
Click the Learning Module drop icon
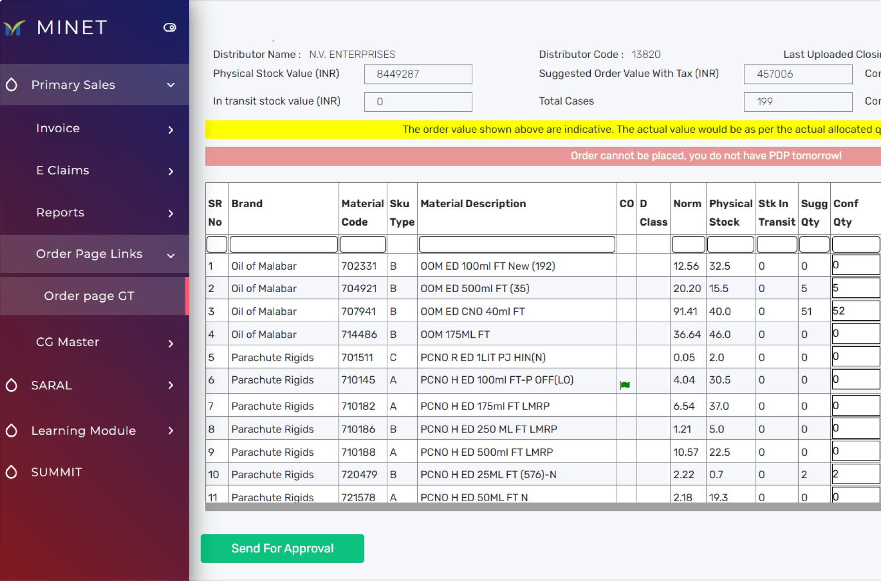click(x=12, y=431)
